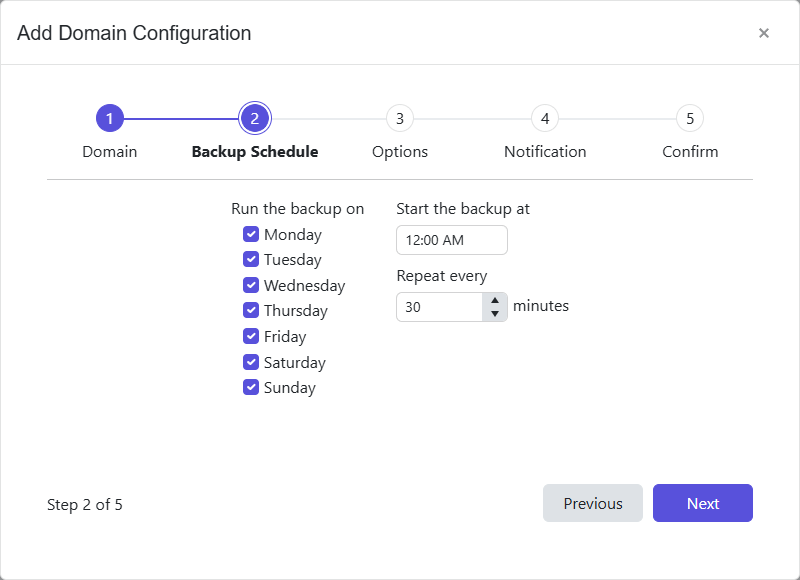Click the Previous button
Screen dimensions: 800x580
(x=593, y=503)
